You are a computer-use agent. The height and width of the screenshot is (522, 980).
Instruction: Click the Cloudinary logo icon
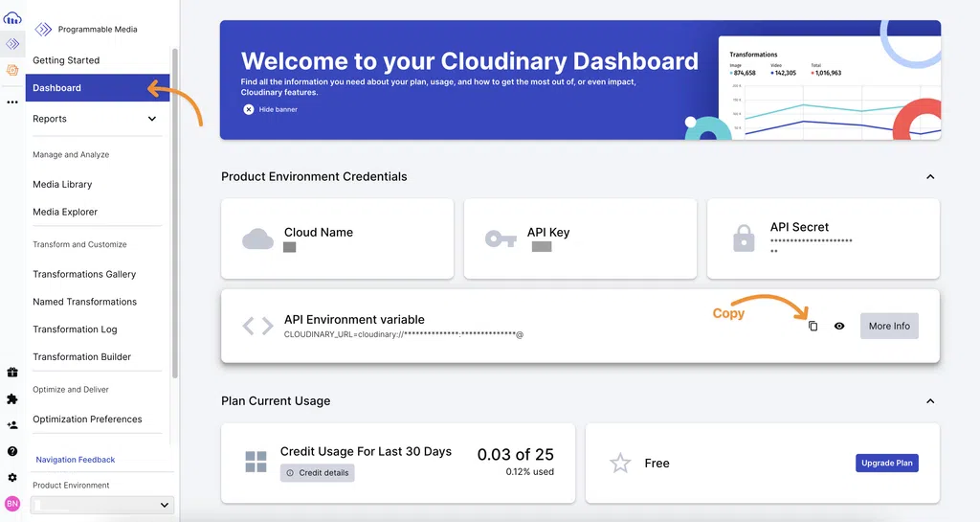[11, 18]
